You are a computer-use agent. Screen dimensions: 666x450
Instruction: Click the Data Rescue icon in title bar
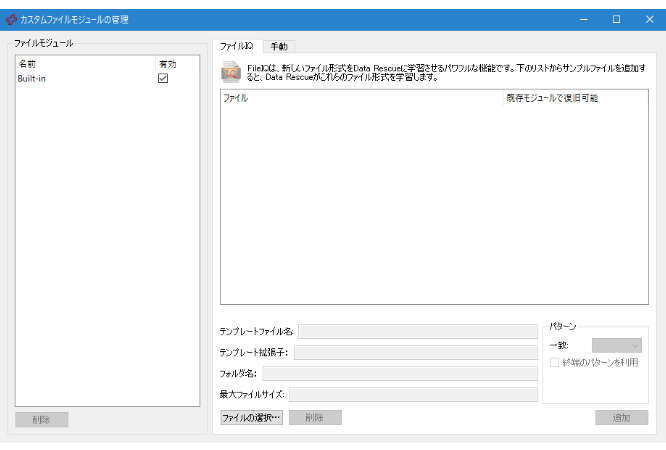[11, 19]
